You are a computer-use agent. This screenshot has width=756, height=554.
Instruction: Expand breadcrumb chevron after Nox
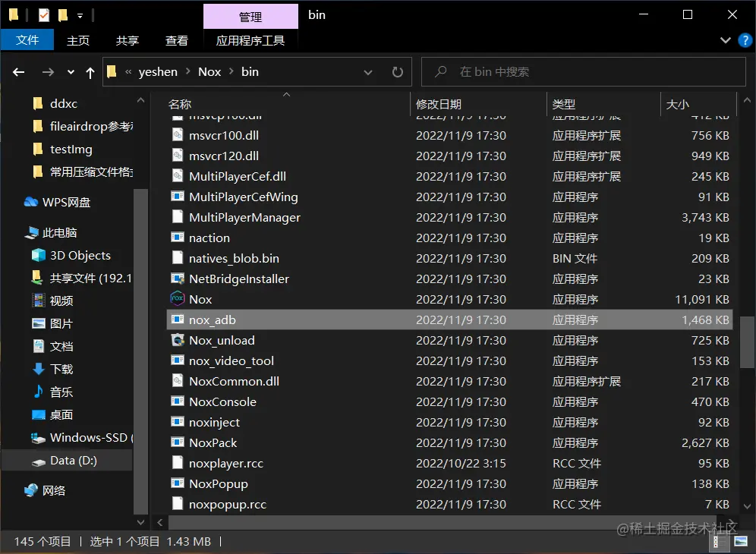pos(232,71)
